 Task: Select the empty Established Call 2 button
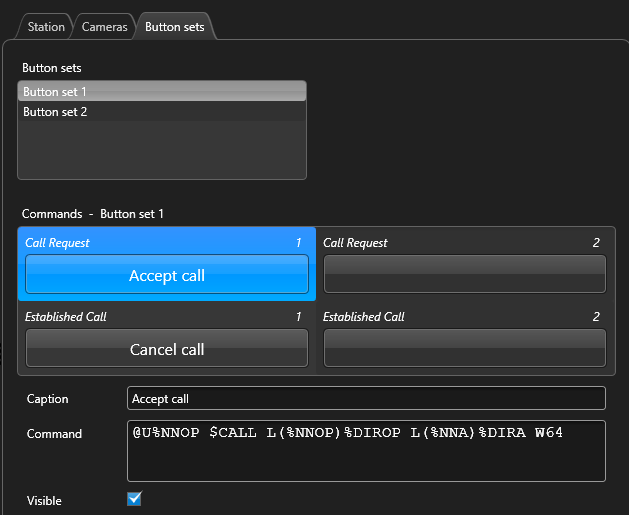click(464, 348)
